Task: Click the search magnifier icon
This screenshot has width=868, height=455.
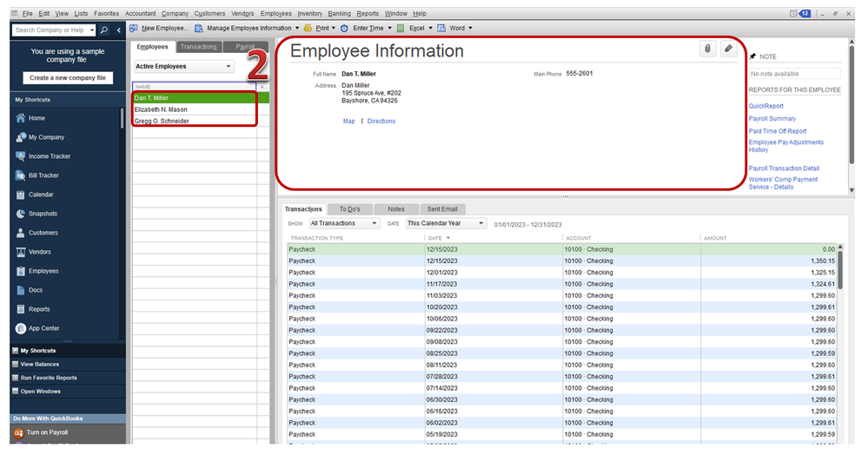Action: pyautogui.click(x=104, y=30)
